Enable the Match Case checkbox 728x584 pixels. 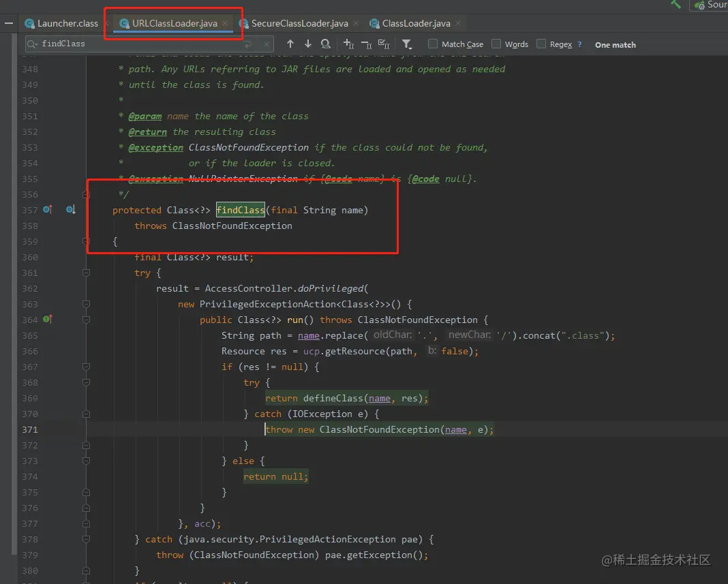point(433,44)
